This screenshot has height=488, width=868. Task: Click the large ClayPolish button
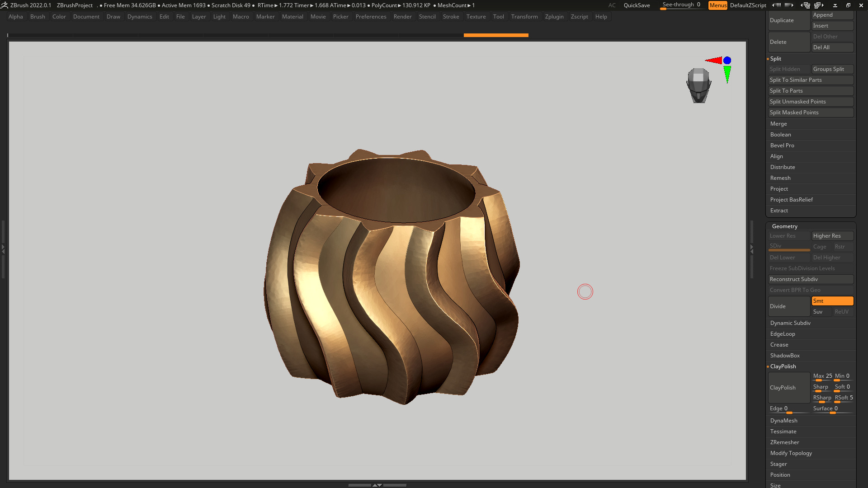click(789, 388)
